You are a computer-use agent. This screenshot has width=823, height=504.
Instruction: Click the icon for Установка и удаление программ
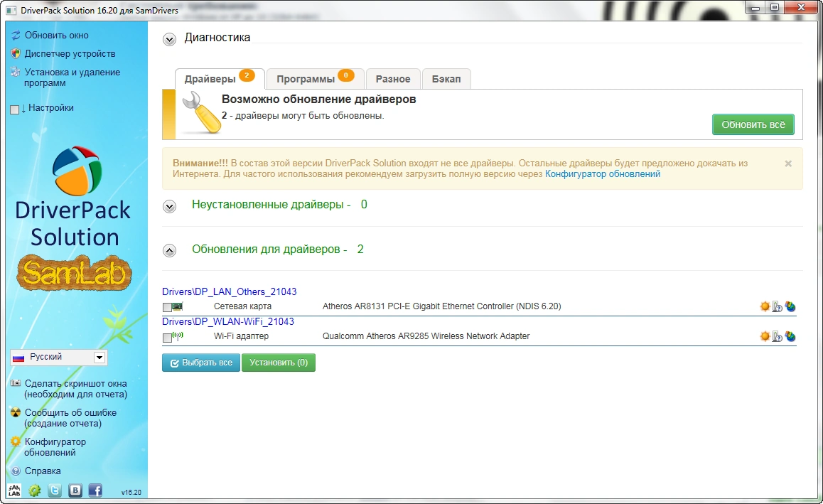(x=16, y=73)
